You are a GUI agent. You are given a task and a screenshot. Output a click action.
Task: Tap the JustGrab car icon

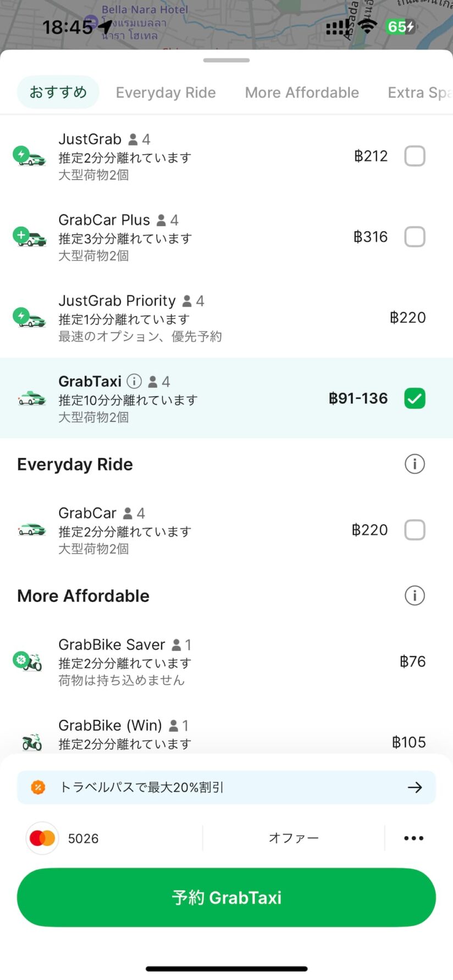[x=30, y=157]
